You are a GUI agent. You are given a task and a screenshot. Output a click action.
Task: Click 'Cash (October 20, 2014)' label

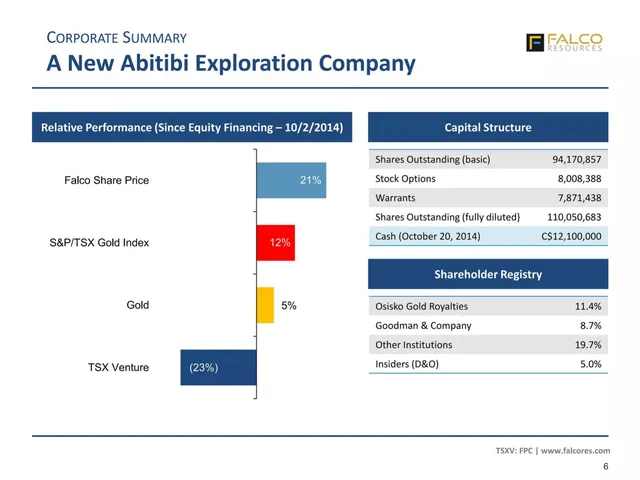click(x=428, y=236)
